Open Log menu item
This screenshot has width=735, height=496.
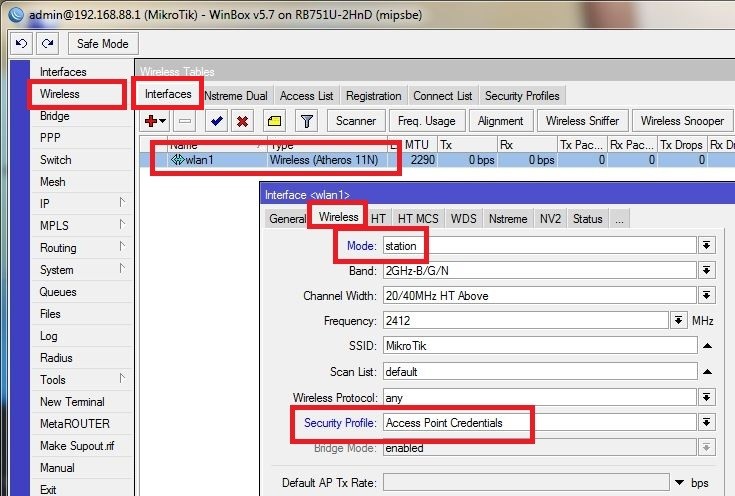(49, 336)
